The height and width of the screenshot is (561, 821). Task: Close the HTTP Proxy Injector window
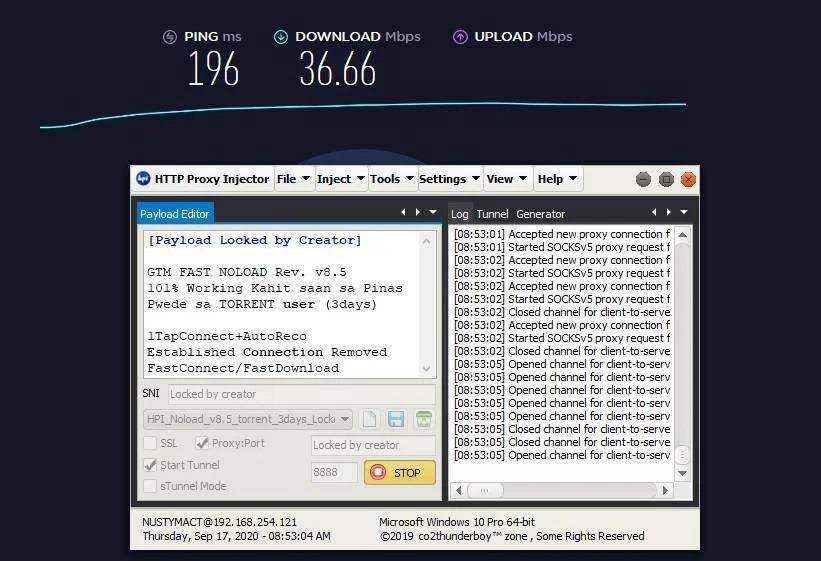(688, 180)
